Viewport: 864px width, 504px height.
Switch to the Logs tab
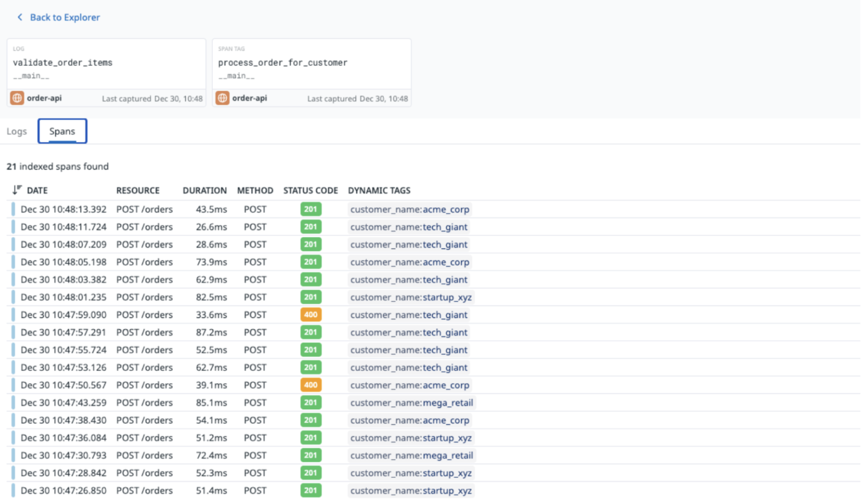coord(17,131)
